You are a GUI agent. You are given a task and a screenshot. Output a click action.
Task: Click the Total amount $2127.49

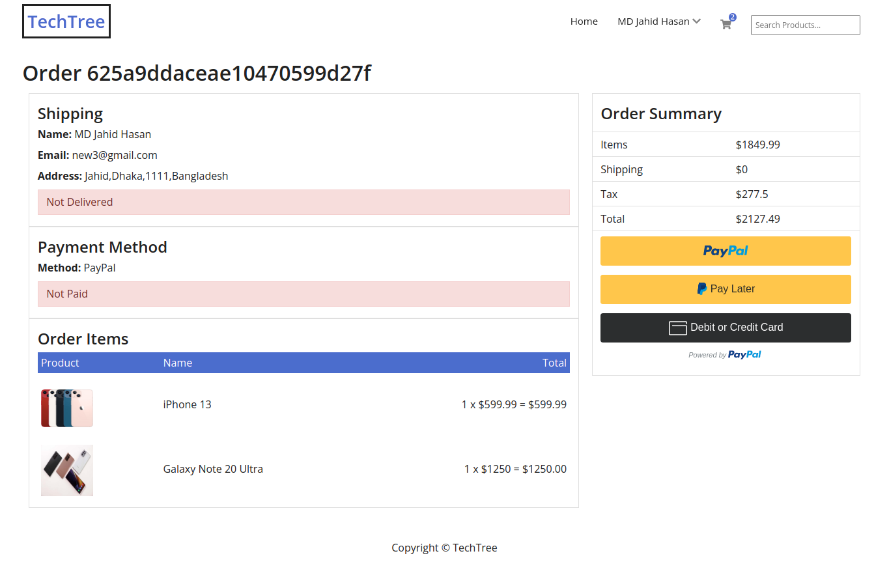(x=757, y=219)
